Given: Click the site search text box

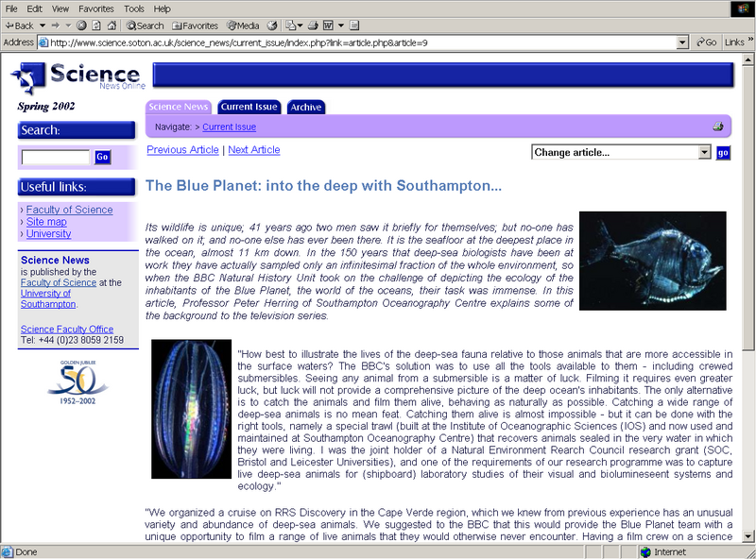Looking at the screenshot, I should click(56, 157).
